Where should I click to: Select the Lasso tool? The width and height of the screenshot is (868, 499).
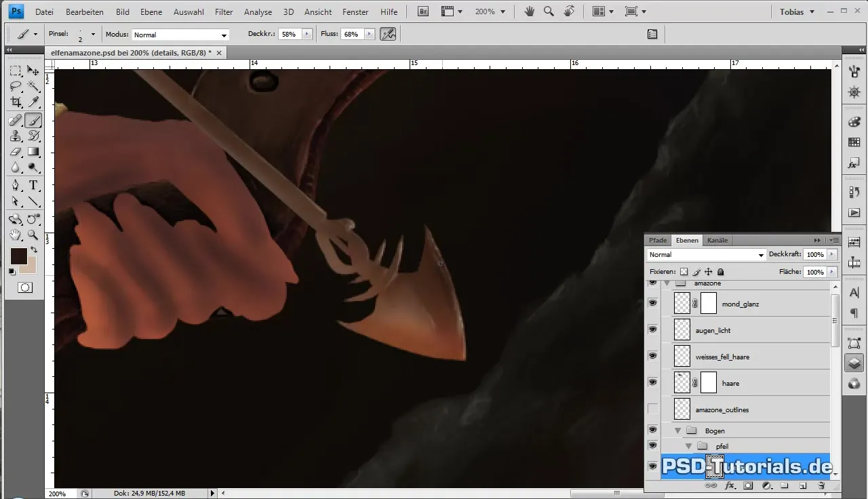(x=15, y=86)
